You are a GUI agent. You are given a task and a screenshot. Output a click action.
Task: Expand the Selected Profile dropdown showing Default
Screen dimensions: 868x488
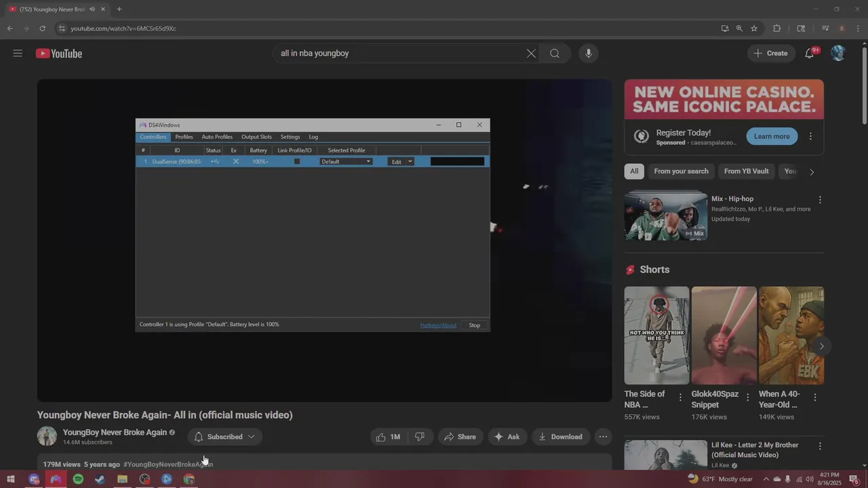[346, 161]
